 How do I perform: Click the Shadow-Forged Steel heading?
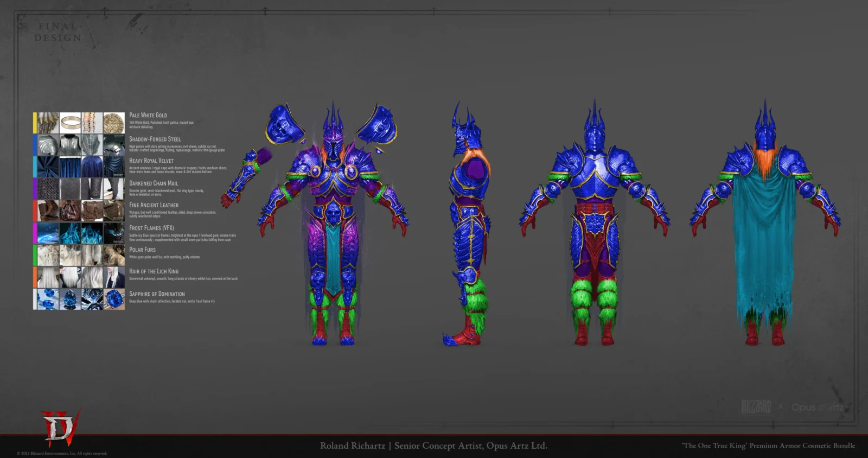(155, 139)
